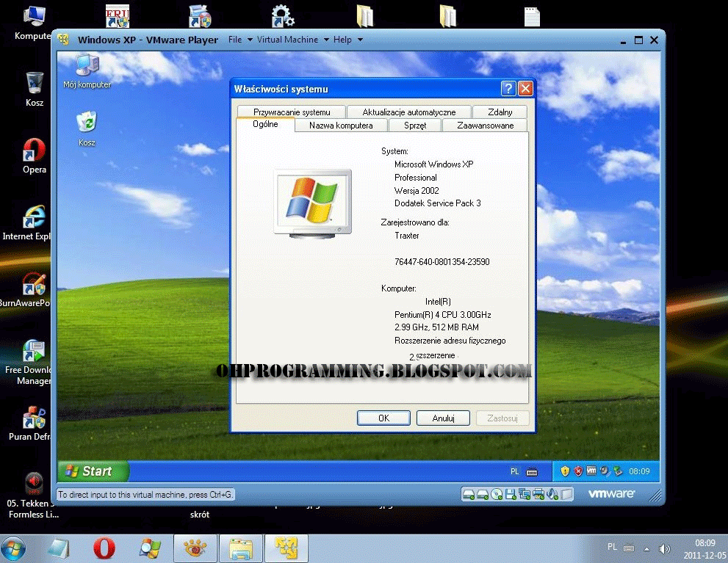Click the host clock showing 2011-12-05

704,548
